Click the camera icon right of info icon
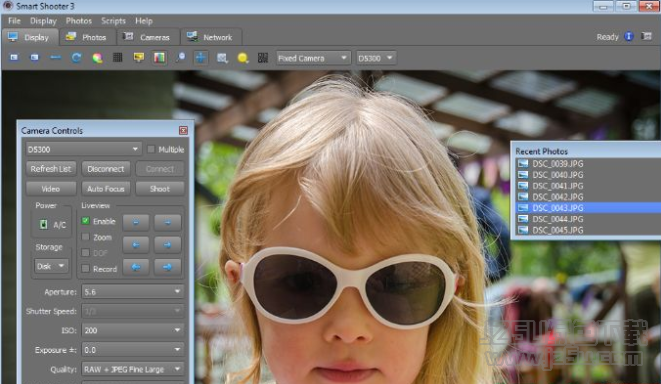The height and width of the screenshot is (384, 661). click(x=646, y=36)
